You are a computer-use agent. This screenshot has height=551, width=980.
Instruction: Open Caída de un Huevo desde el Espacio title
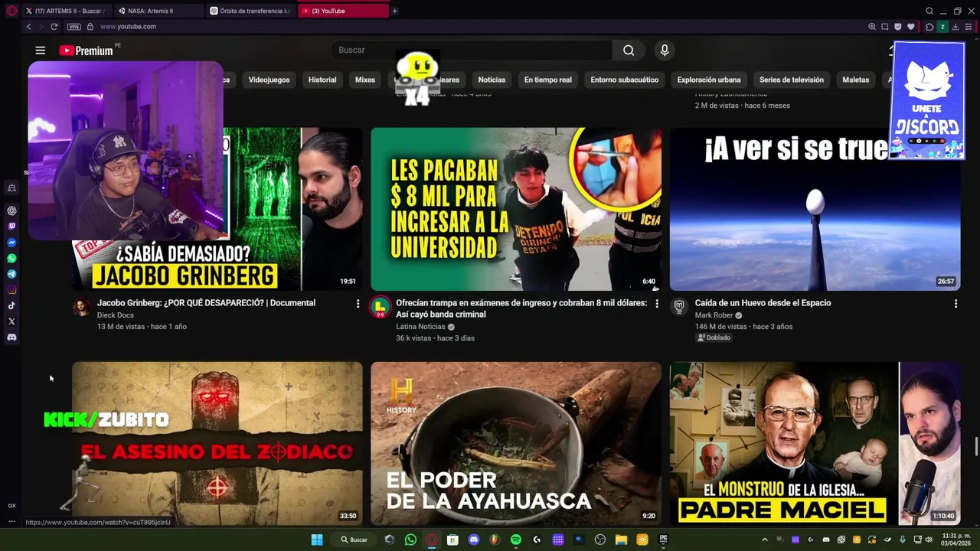[763, 303]
